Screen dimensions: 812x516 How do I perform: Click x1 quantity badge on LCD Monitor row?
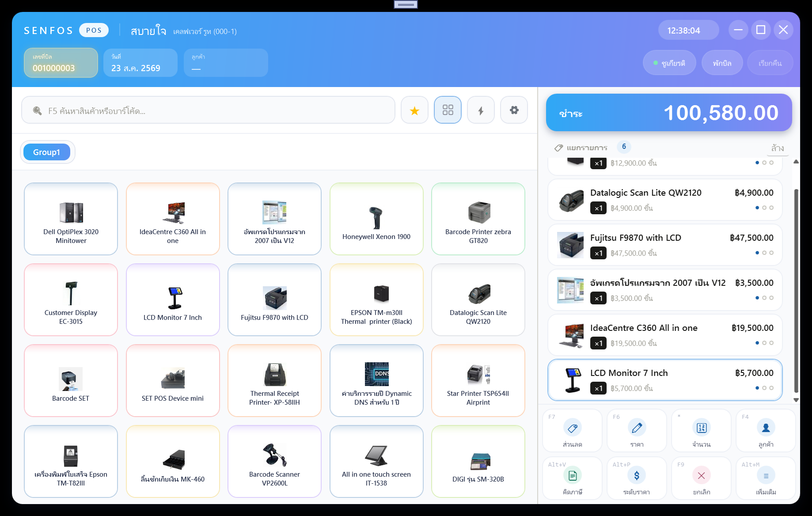point(598,388)
